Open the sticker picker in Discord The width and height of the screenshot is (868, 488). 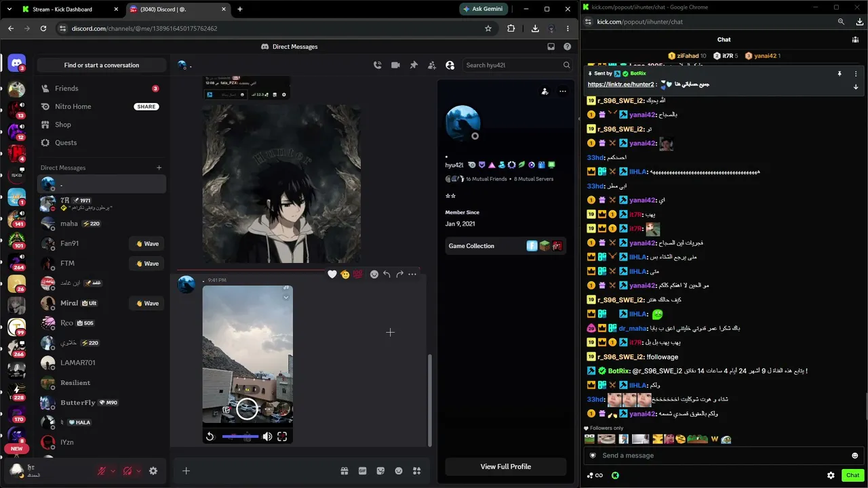380,471
